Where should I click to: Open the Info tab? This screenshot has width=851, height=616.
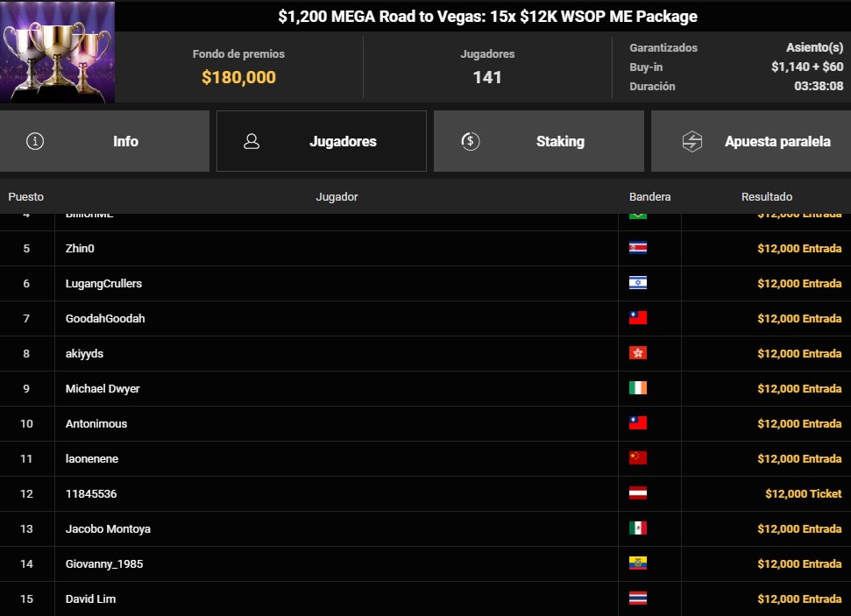point(104,141)
